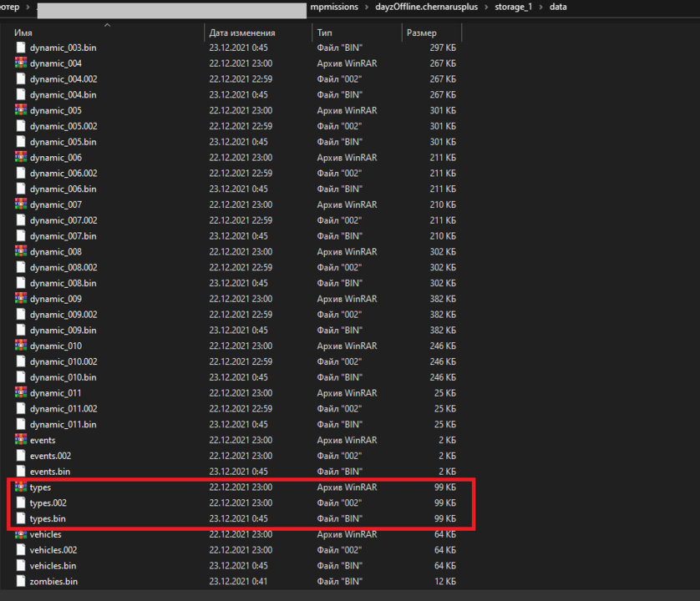Select the dynamic_010.bin file name
Image resolution: width=700 pixels, height=601 pixels.
[63, 377]
